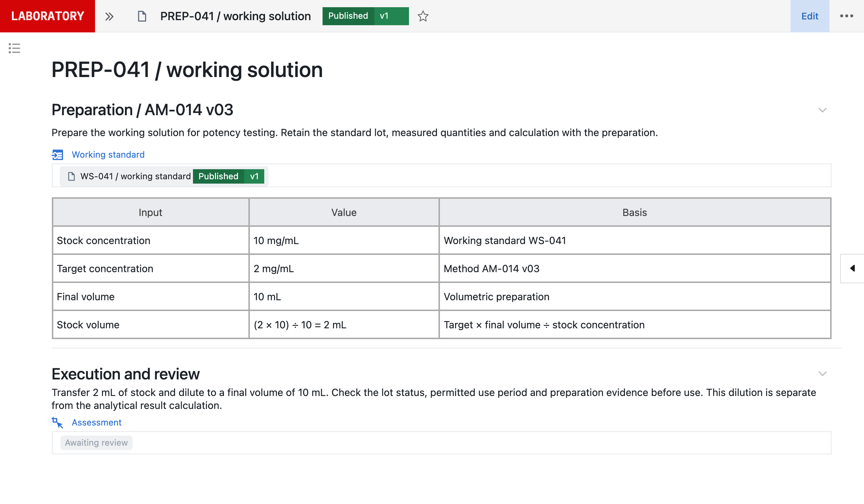Image resolution: width=864 pixels, height=504 pixels.
Task: Click the Target concentration cell
Action: [x=150, y=269]
